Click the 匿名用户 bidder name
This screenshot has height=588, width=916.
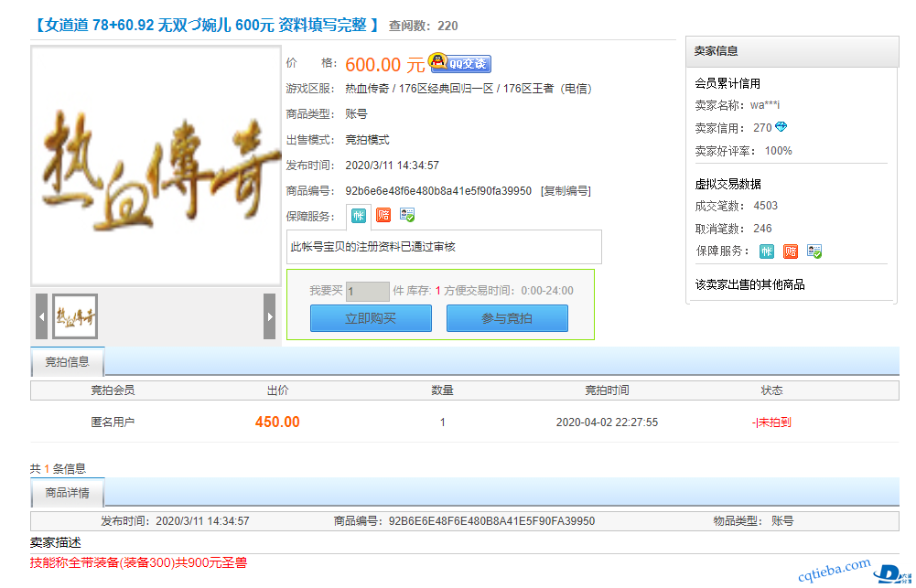(113, 422)
